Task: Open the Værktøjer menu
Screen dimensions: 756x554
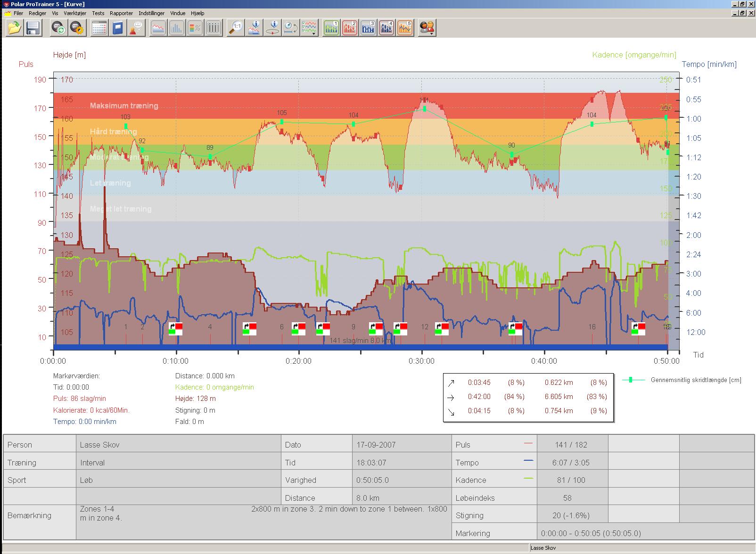Action: 75,13
